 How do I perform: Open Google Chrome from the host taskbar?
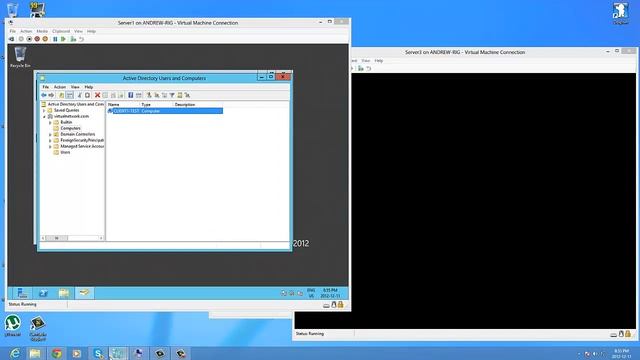[x=57, y=353]
